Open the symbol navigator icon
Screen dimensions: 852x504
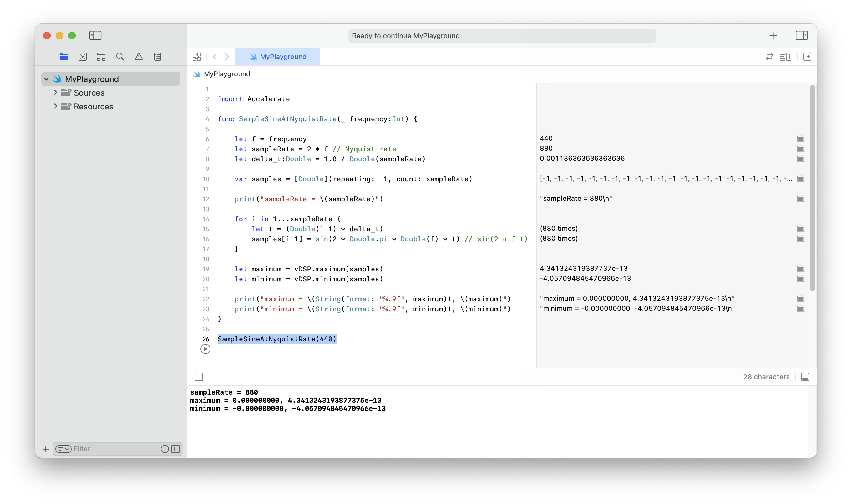[101, 57]
